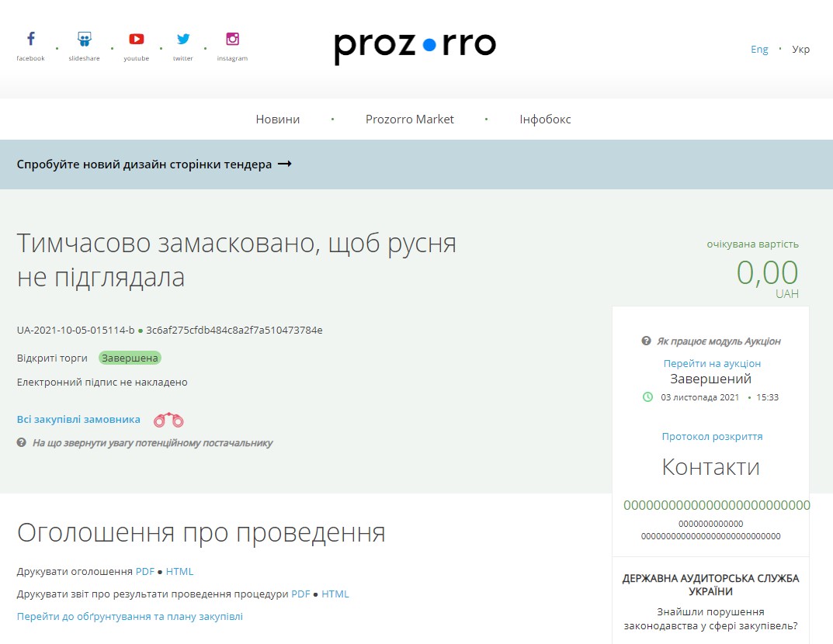Open PDF link for 'Друкувати оголошення'
The image size is (833, 644).
point(145,572)
